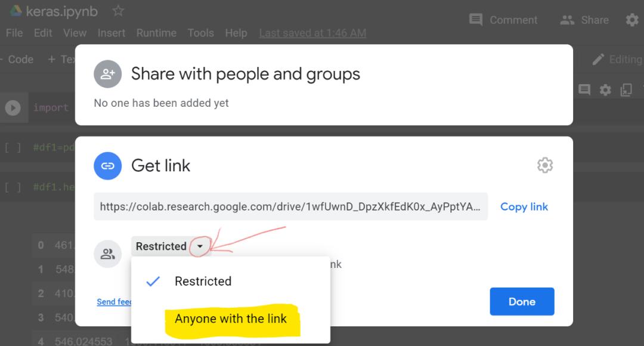
Task: Open cell settings gear icon
Action: (605, 89)
